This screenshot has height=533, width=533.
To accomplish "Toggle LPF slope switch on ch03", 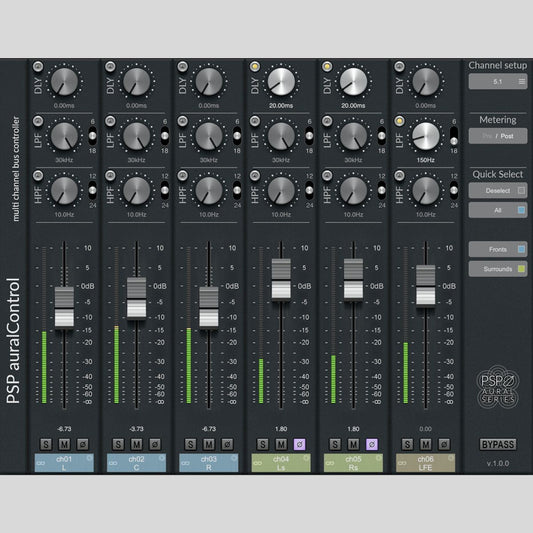I will (x=237, y=136).
